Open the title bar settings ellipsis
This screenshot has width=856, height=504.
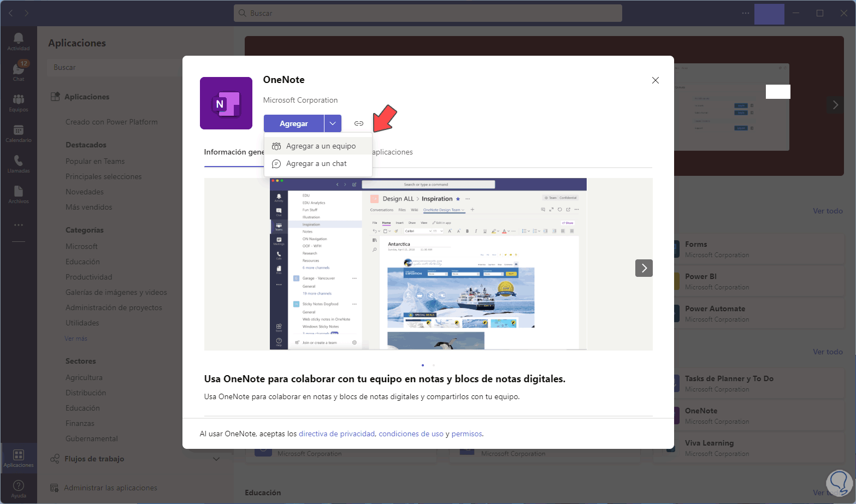(746, 13)
